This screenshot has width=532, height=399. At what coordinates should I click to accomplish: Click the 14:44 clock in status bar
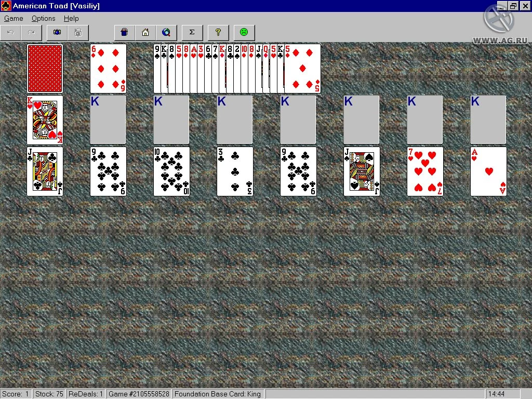click(x=496, y=394)
